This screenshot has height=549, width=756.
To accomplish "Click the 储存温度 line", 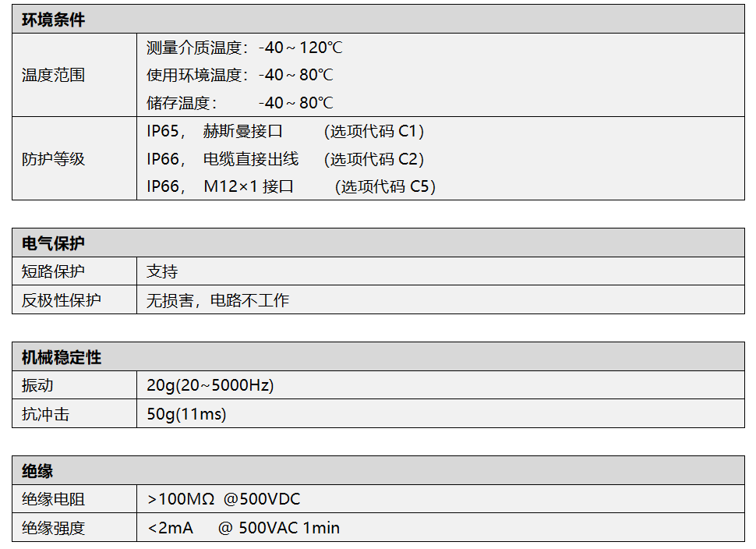I will pyautogui.click(x=239, y=103).
